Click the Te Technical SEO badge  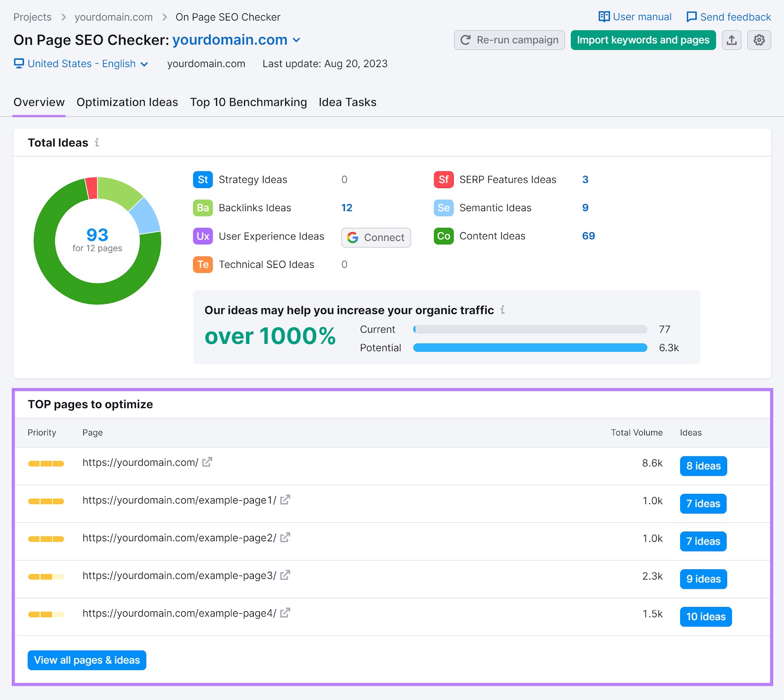point(203,265)
